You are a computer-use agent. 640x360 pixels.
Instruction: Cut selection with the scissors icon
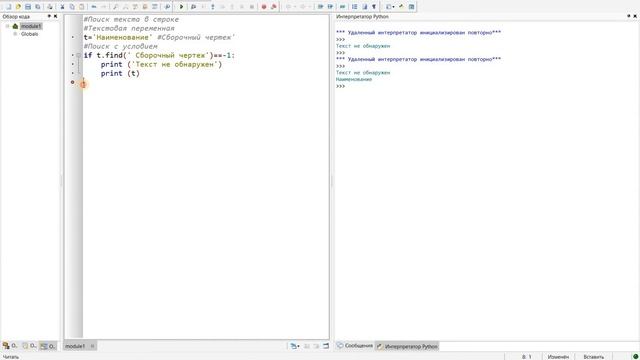[62, 7]
